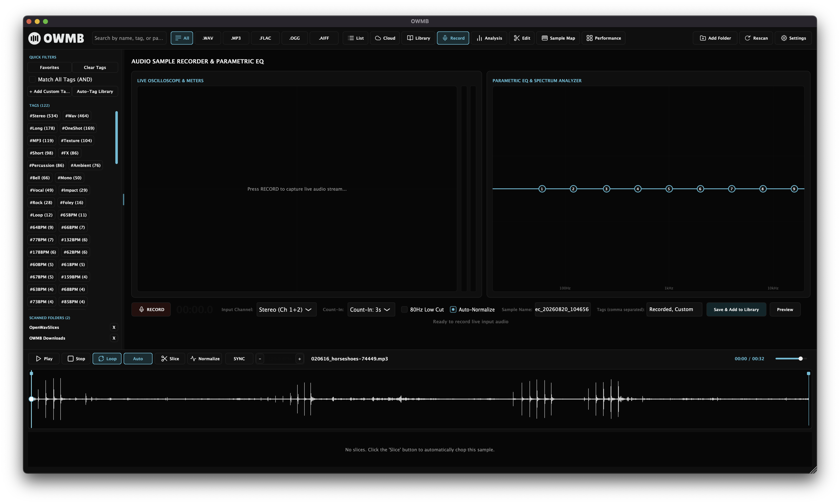Select the #Foley (16) tag

pos(71,202)
